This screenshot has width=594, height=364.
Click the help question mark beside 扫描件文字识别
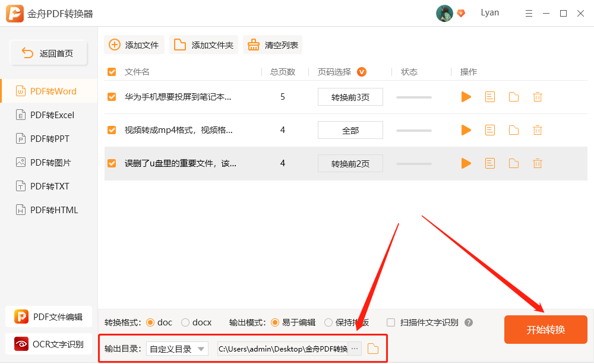click(x=469, y=322)
